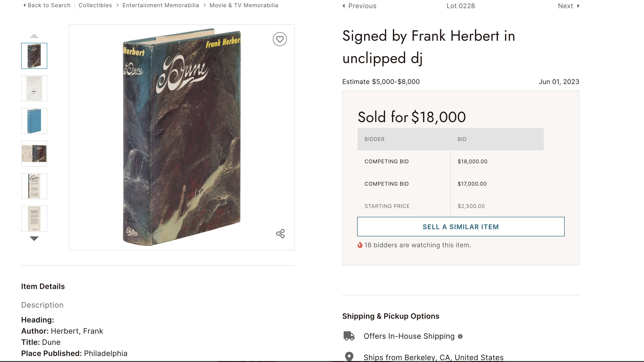
Task: Click the shipping truck icon
Action: pos(349,336)
